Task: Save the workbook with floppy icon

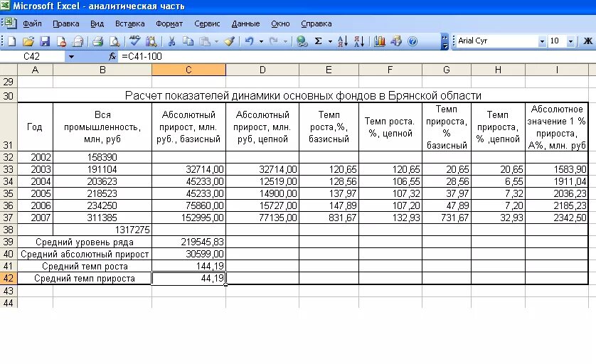Action: click(45, 41)
